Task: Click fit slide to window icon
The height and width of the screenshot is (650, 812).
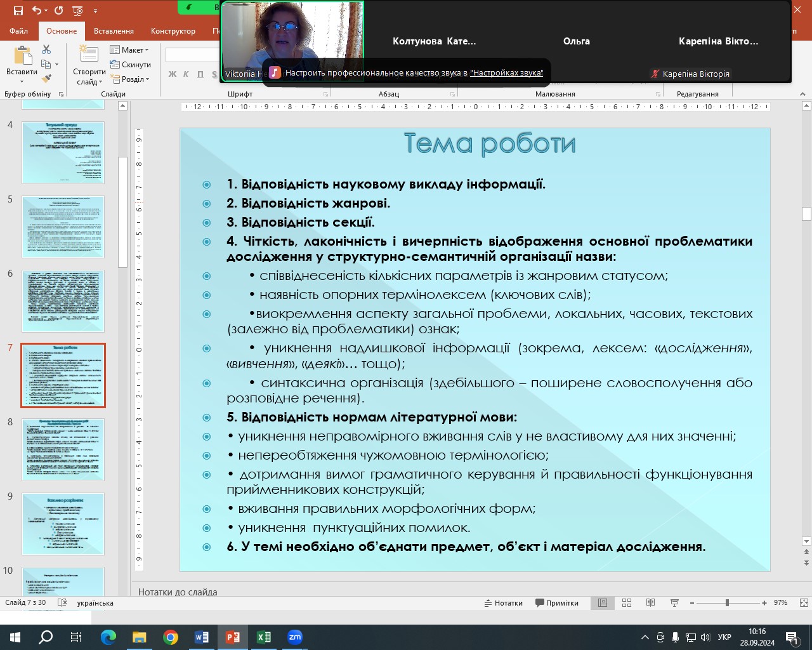Action: (804, 603)
